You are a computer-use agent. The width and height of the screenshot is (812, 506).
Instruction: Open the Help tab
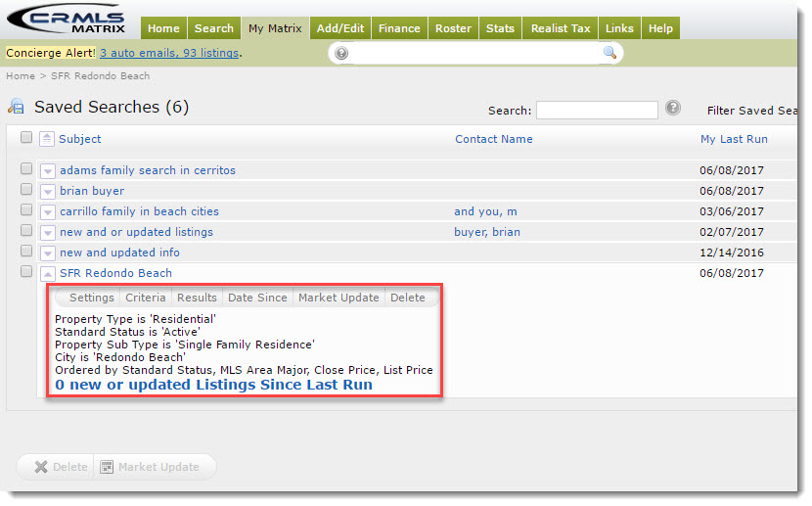click(660, 28)
